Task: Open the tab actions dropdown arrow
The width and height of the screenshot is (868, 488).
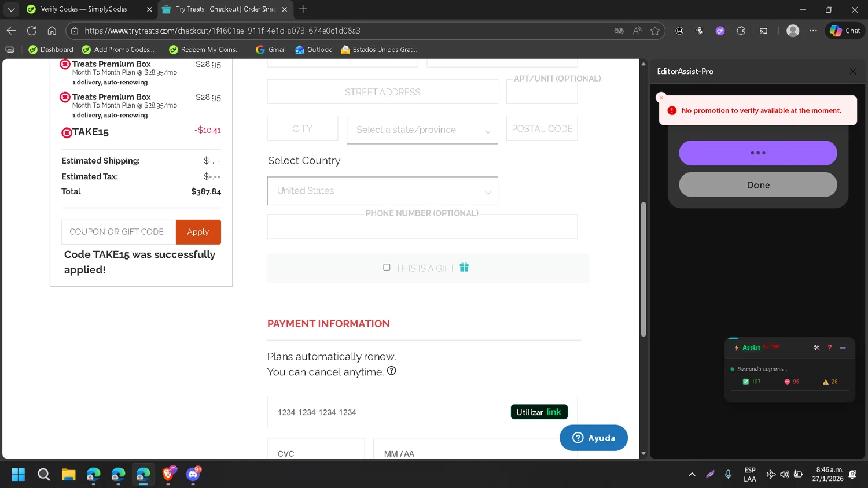Action: (11, 9)
